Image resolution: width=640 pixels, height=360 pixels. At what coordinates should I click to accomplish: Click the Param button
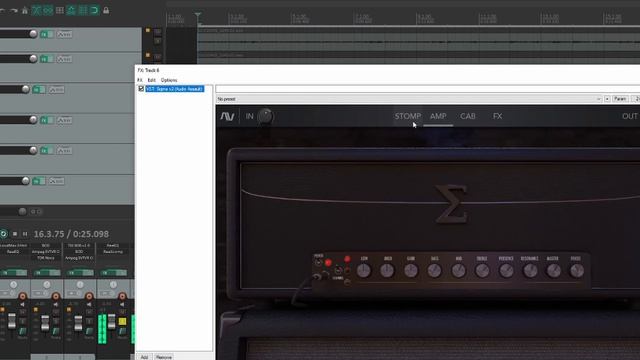[x=620, y=99]
